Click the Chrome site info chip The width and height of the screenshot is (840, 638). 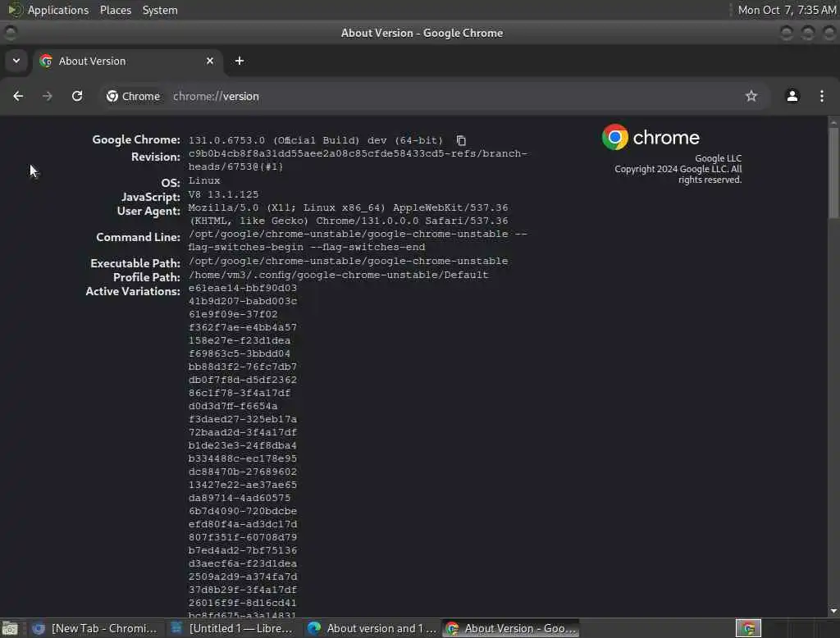point(134,96)
